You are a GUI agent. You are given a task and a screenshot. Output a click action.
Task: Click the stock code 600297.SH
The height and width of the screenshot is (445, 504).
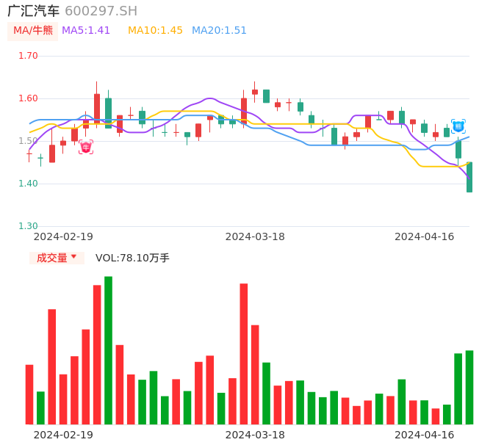[x=101, y=11]
